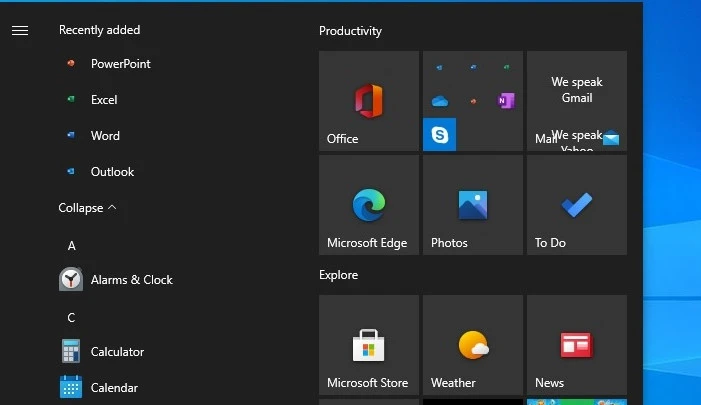Click the Productivity group title

(350, 31)
